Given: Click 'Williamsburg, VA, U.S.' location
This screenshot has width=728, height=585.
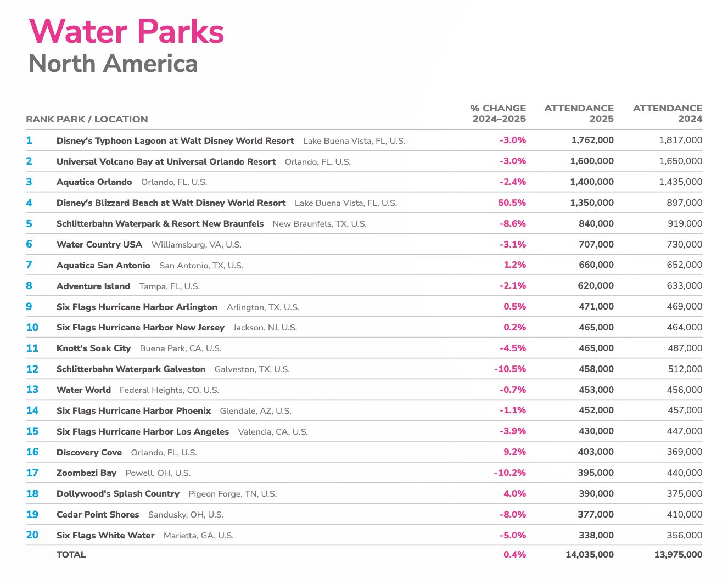Looking at the screenshot, I should tap(197, 245).
